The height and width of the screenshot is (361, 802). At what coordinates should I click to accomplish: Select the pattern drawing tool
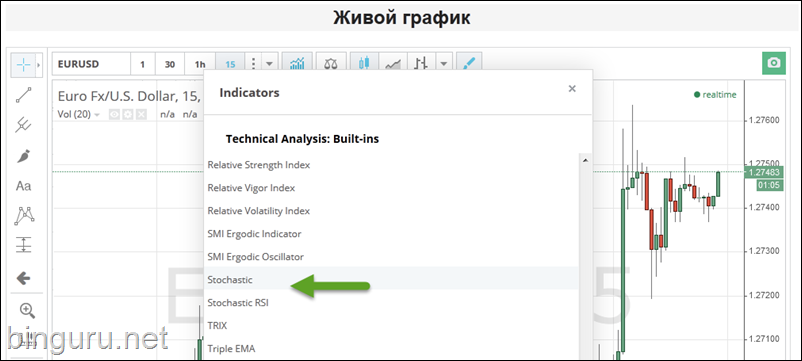pyautogui.click(x=24, y=216)
